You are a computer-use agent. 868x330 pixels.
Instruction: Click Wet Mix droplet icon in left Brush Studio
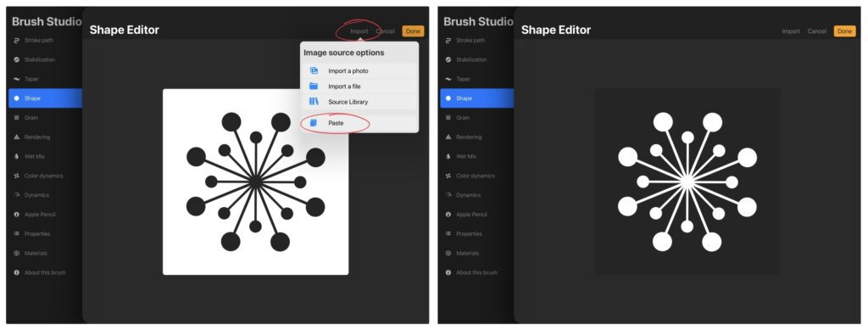[17, 157]
